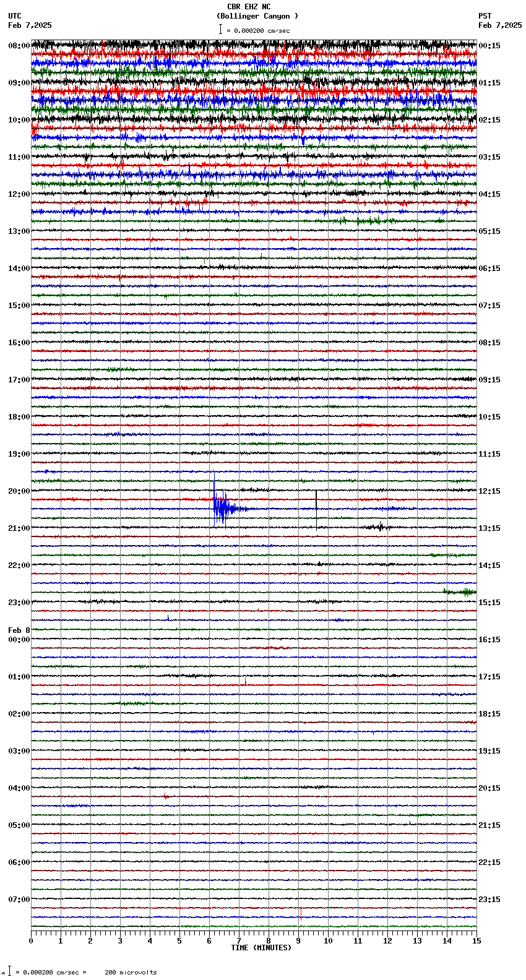This screenshot has width=526, height=980.
Task: Select the 23:00 UTC row label
Action: [x=19, y=603]
